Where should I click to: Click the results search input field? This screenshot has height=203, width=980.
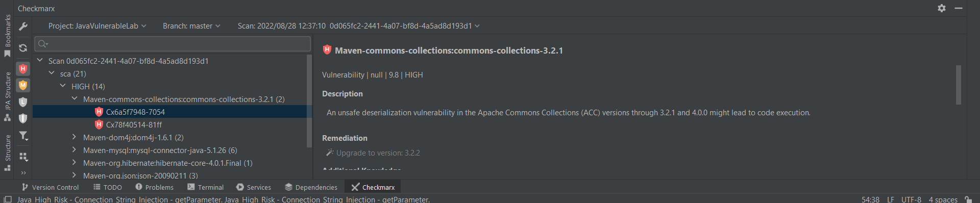pyautogui.click(x=173, y=44)
